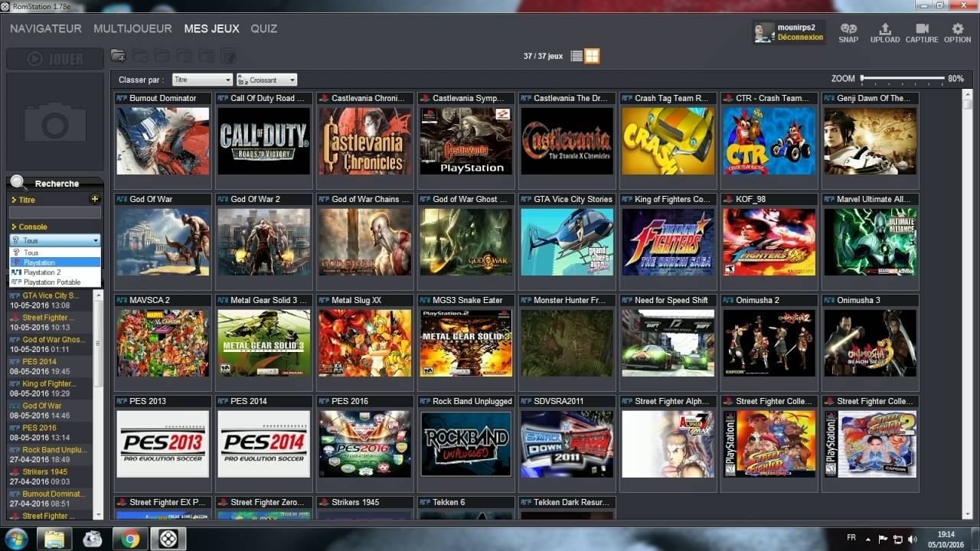Click the empty screenshot camera placeholder
This screenshot has height=551, width=980.
55,122
